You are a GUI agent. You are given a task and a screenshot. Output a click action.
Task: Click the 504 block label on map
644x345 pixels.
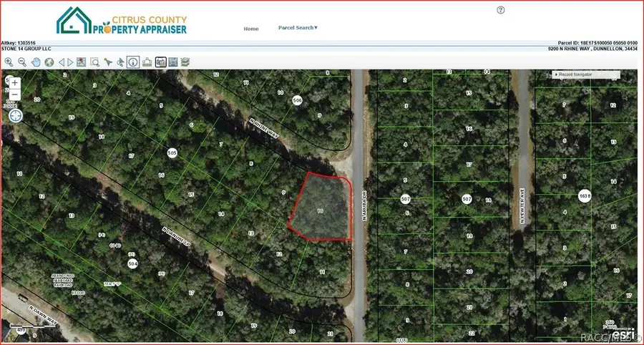click(x=132, y=263)
